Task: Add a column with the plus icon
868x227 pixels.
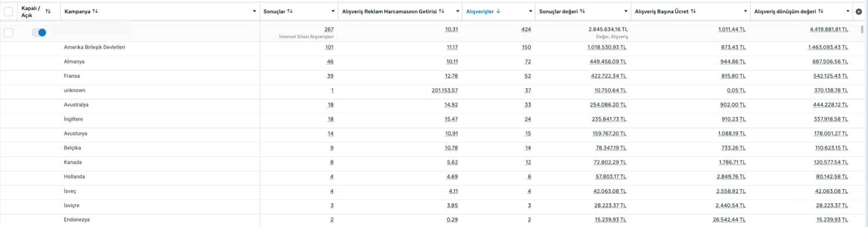Action: coord(858,11)
